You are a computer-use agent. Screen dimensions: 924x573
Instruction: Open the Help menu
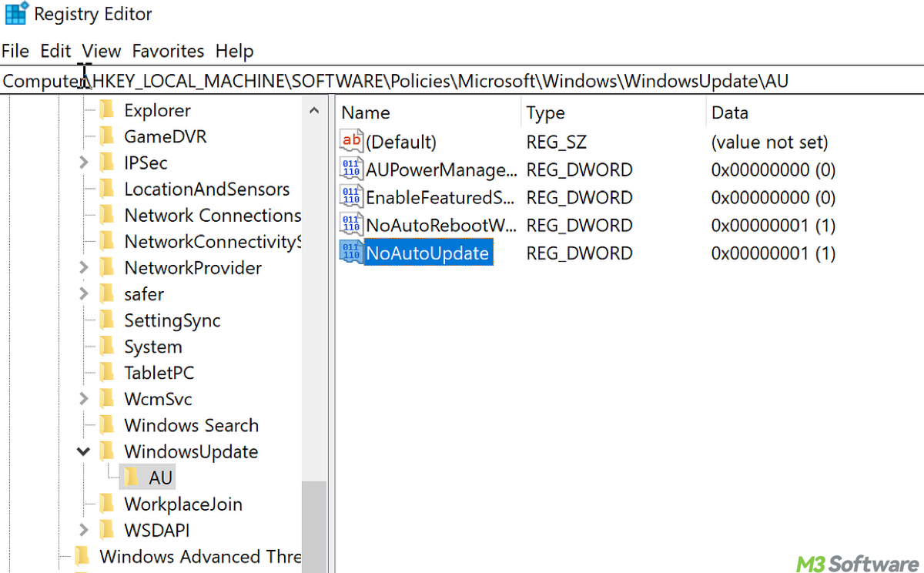[234, 51]
